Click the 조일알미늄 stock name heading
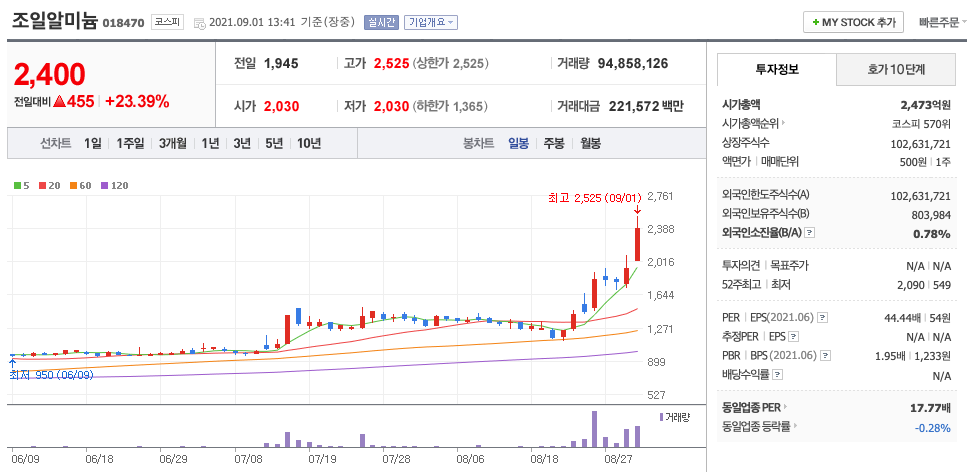 54,20
